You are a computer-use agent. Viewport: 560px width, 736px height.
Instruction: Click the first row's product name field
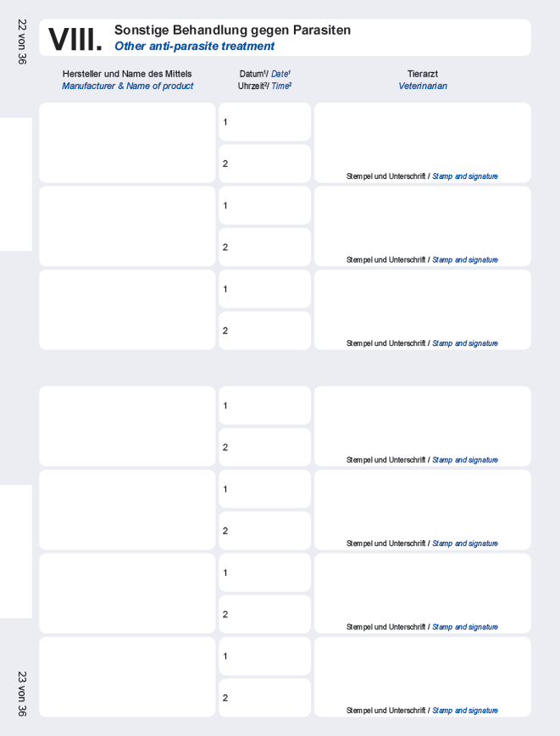[127, 142]
